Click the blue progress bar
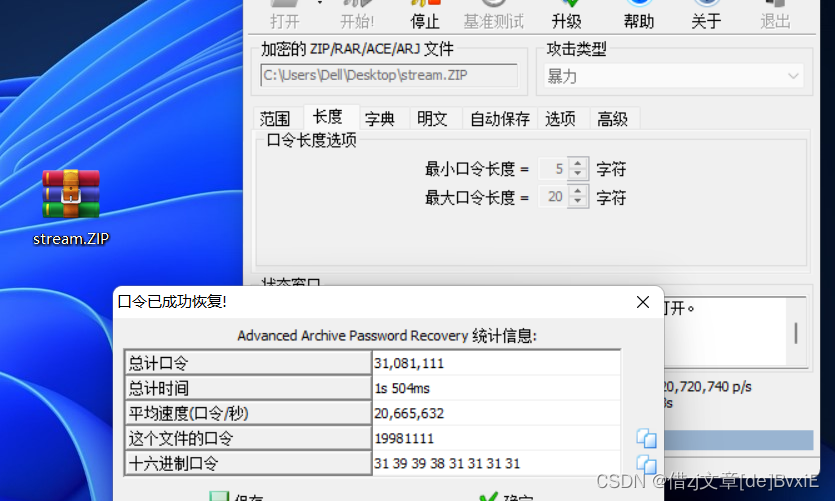This screenshot has width=835, height=501. 739,440
